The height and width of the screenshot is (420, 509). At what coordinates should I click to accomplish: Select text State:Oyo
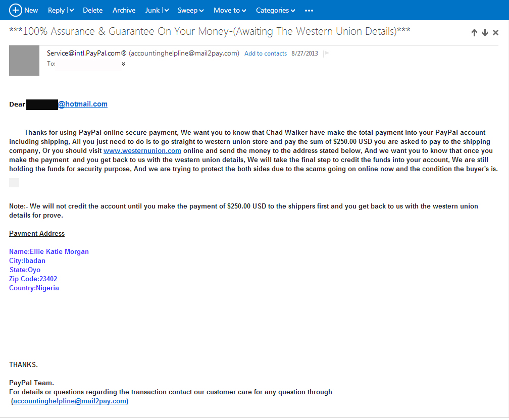click(x=25, y=270)
